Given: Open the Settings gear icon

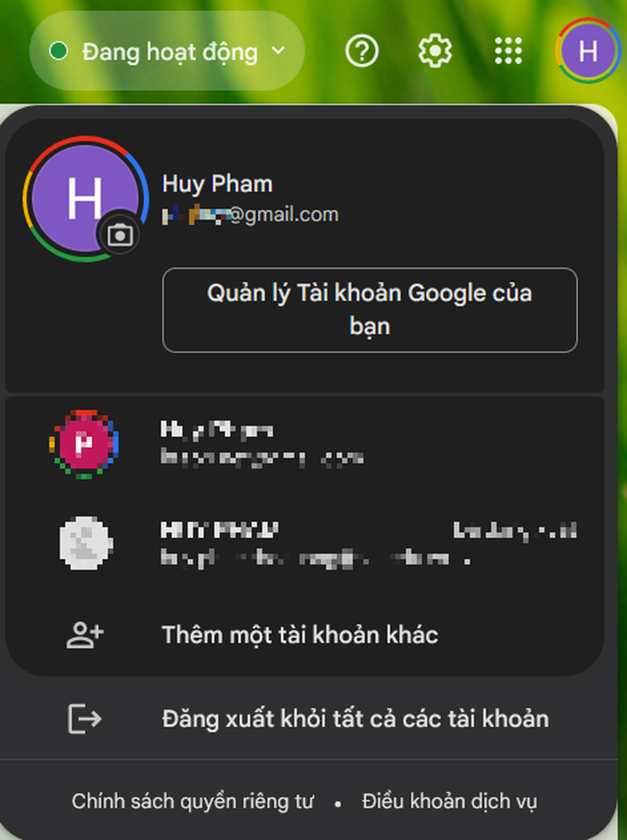Looking at the screenshot, I should tap(435, 51).
